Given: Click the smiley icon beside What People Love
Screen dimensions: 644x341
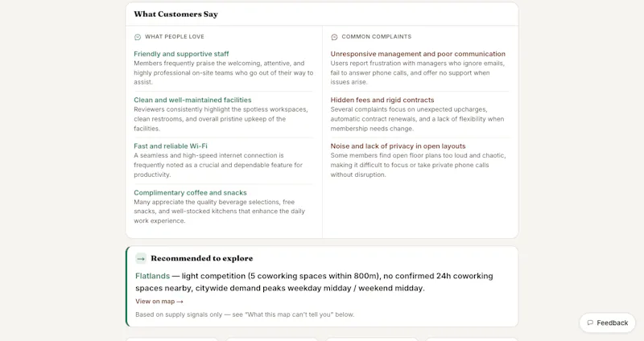Looking at the screenshot, I should [138, 37].
